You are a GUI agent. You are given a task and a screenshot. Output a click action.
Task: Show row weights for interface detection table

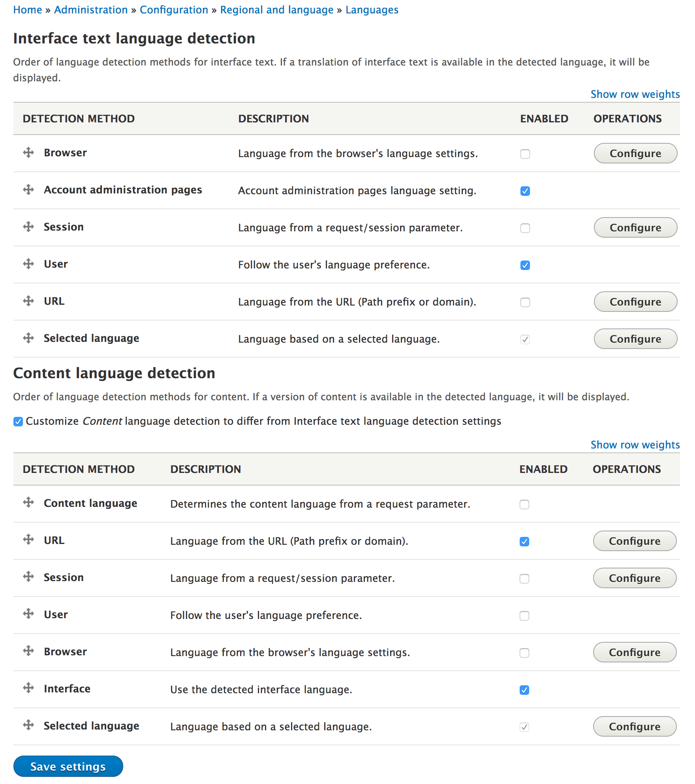[x=635, y=94]
